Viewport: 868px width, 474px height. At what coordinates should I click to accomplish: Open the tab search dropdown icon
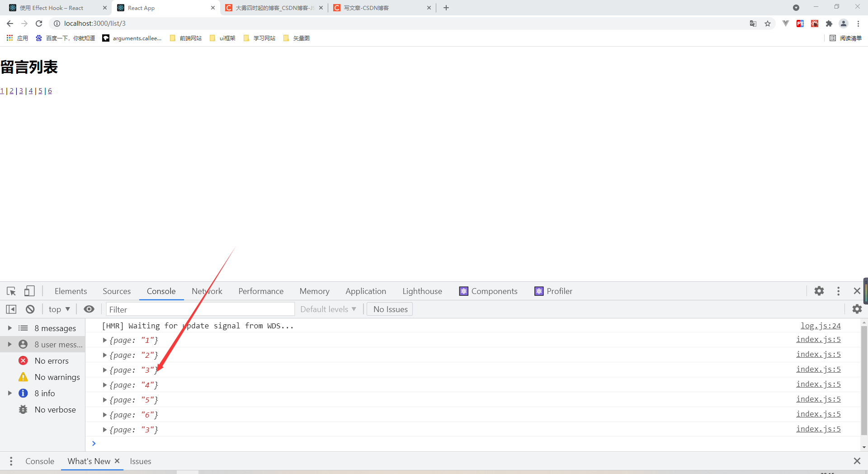796,8
